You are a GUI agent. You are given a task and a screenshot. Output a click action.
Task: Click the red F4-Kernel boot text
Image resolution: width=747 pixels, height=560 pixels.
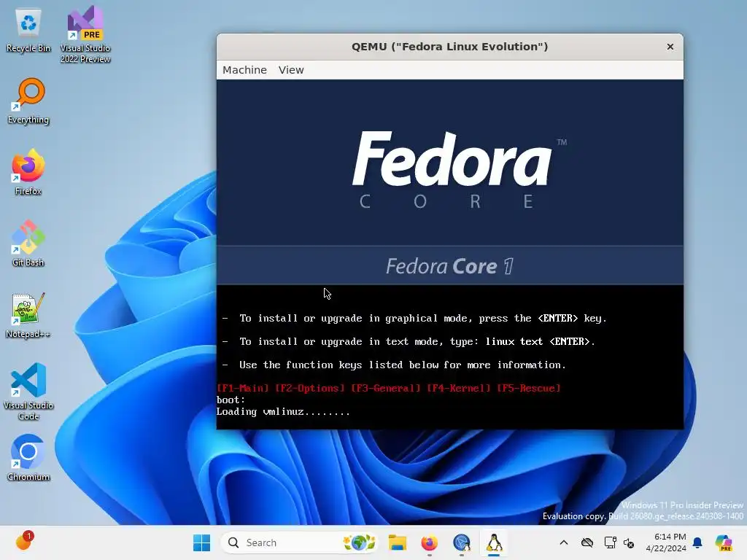coord(459,388)
